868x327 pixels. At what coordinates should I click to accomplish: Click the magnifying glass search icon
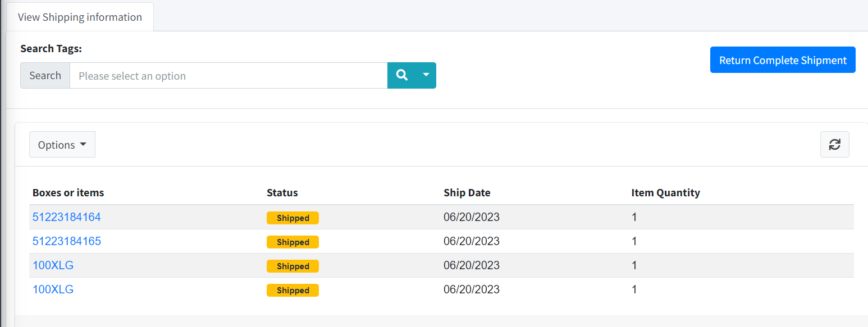pos(401,75)
